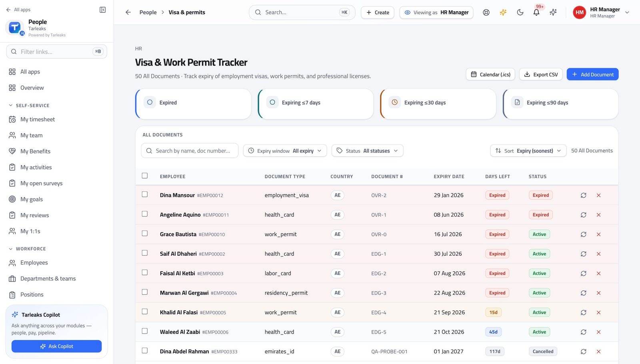Delete Angeline Aquino's document row

click(599, 215)
